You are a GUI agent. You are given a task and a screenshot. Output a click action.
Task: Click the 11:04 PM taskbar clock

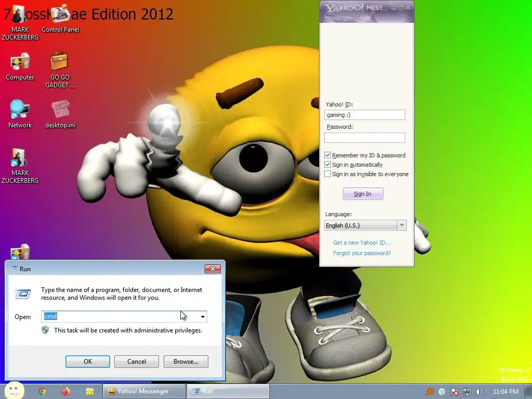tap(506, 392)
